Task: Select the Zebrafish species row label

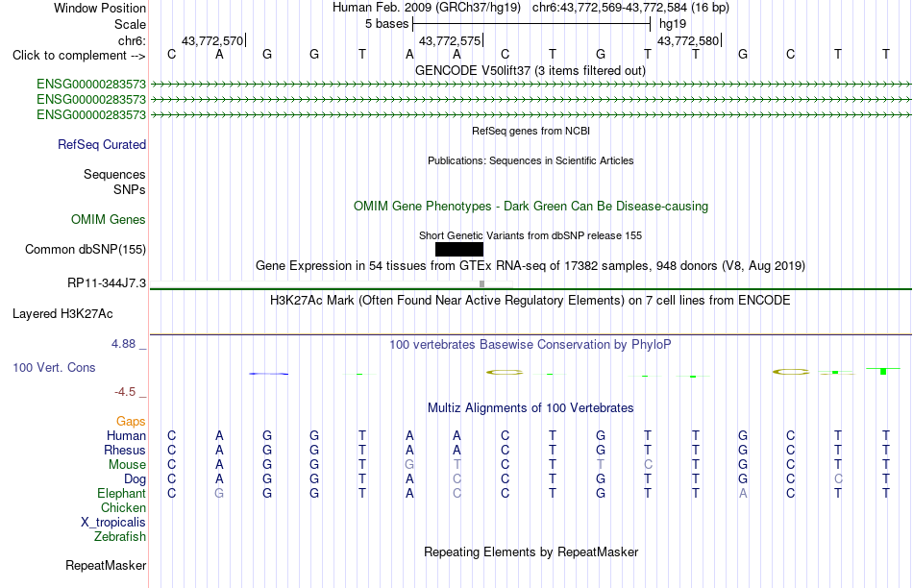Action: [120, 536]
